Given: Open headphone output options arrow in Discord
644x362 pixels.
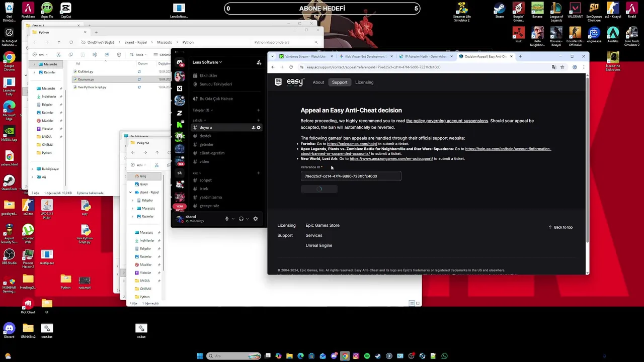Looking at the screenshot, I should [247, 219].
